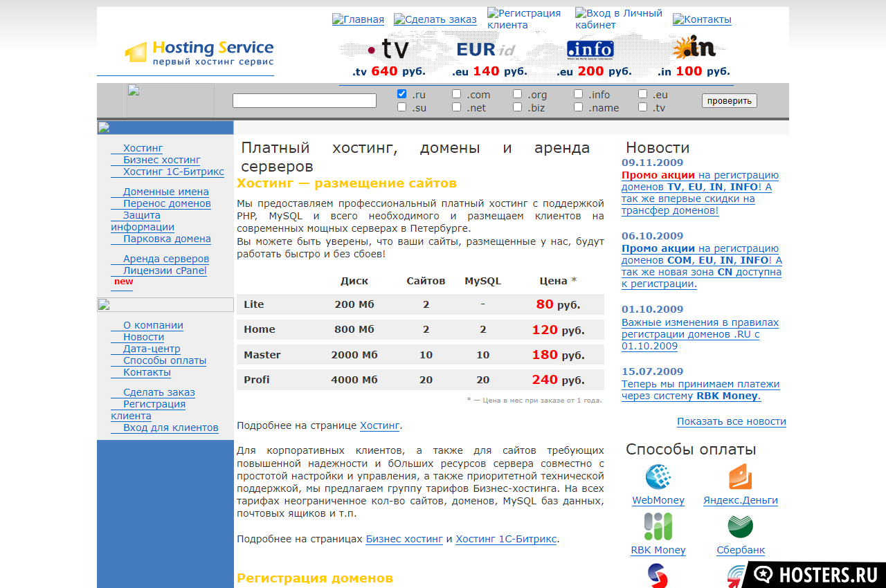Select the Master tariff row name
Screen dimensions: 886x588
(262, 355)
